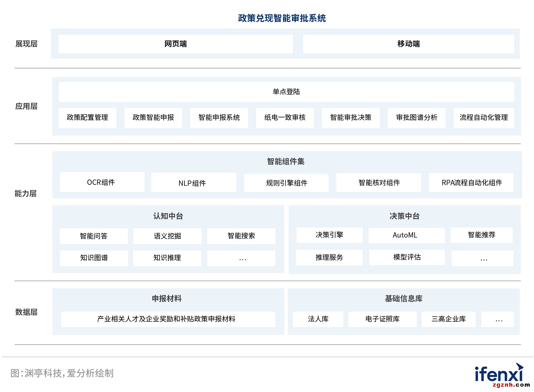Click 电子证照库 box
Screen dimensions: 534x392
click(x=382, y=319)
